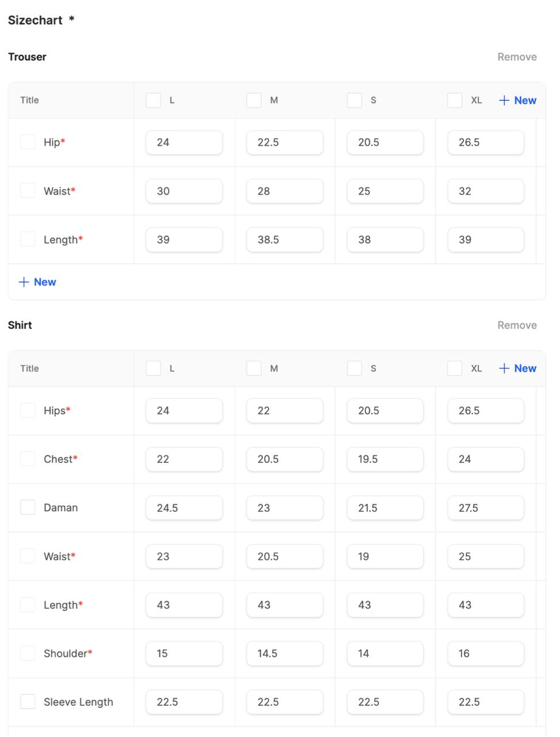This screenshot has width=560, height=737.
Task: Remove the Trouser size chart
Action: [x=517, y=57]
